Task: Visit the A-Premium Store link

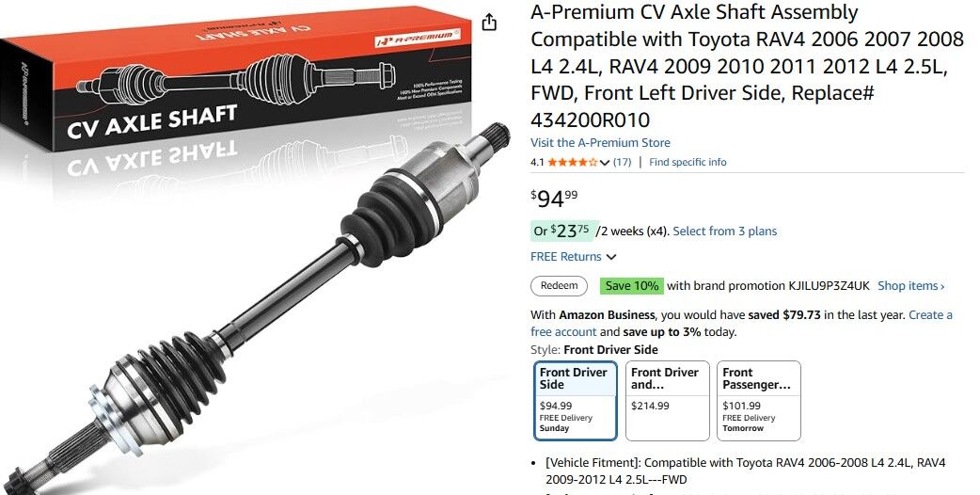Action: coord(600,142)
